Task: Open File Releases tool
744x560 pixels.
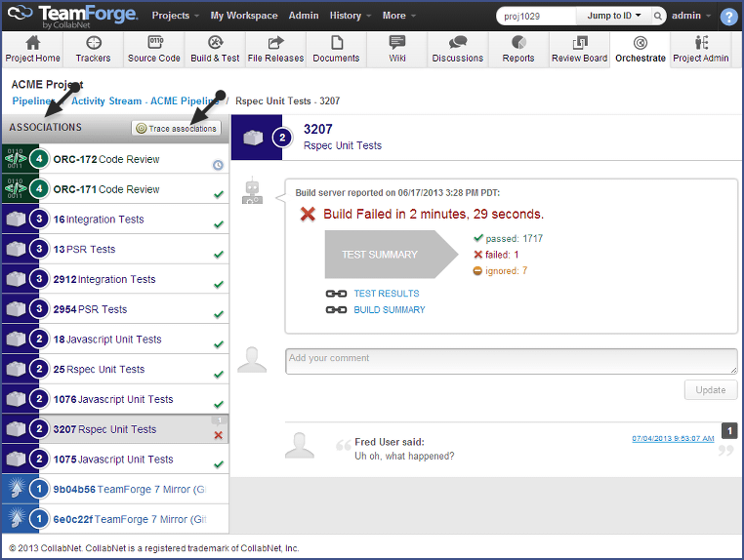Action: [x=275, y=50]
